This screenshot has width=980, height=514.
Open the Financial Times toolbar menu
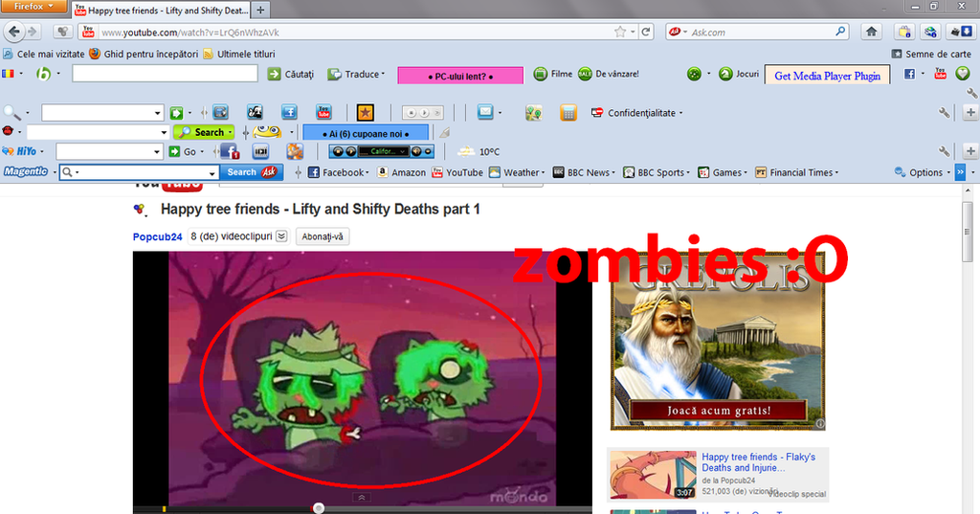click(x=797, y=172)
